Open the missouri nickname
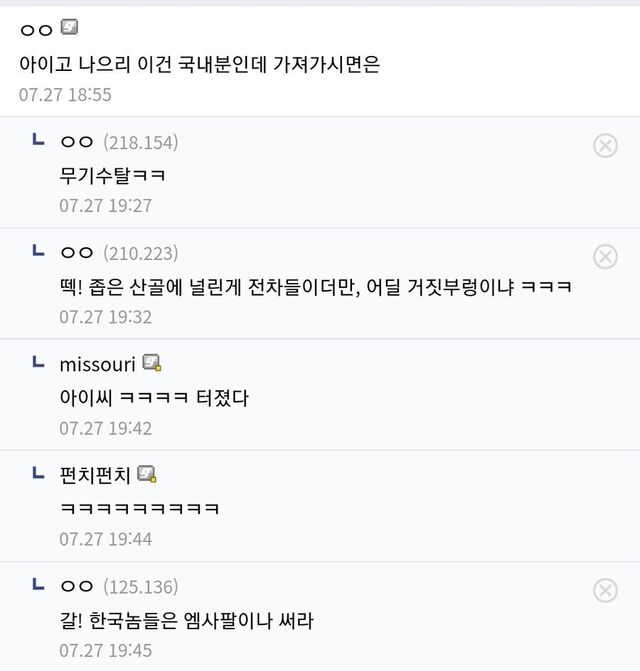 [x=97, y=363]
